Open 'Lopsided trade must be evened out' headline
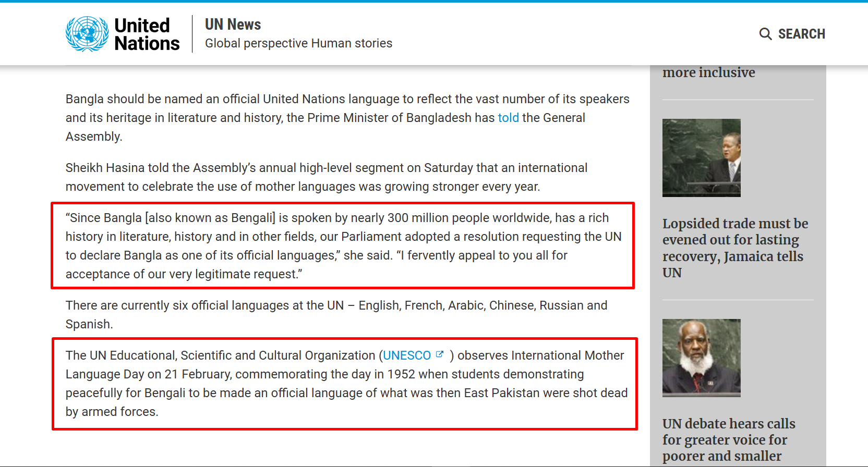868x467 pixels. (x=735, y=248)
